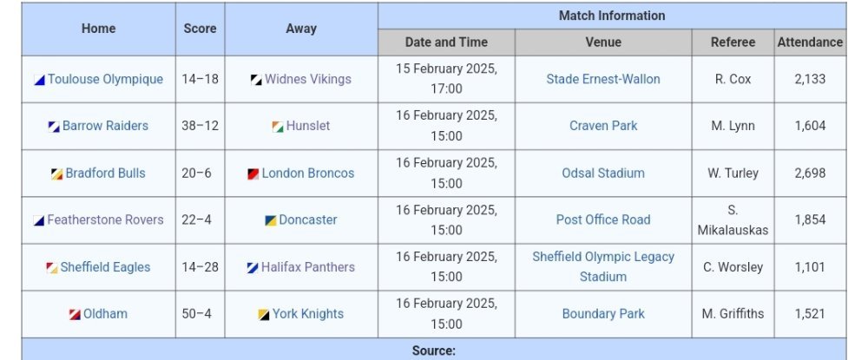Open the Post Office Road link
The width and height of the screenshot is (868, 360).
click(603, 219)
